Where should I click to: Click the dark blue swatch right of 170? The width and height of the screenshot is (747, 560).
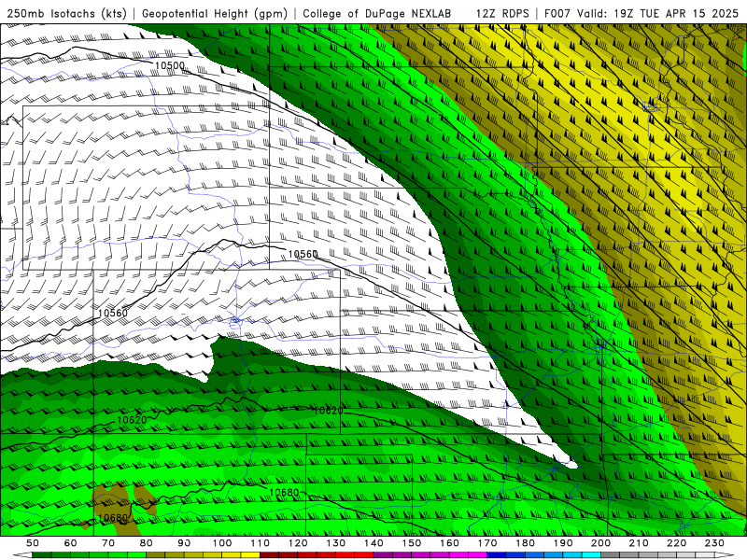(x=497, y=555)
